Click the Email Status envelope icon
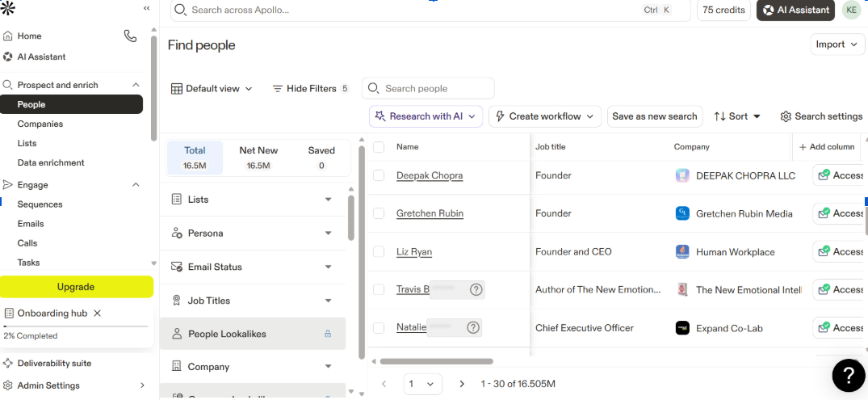The width and height of the screenshot is (868, 400). 177,267
